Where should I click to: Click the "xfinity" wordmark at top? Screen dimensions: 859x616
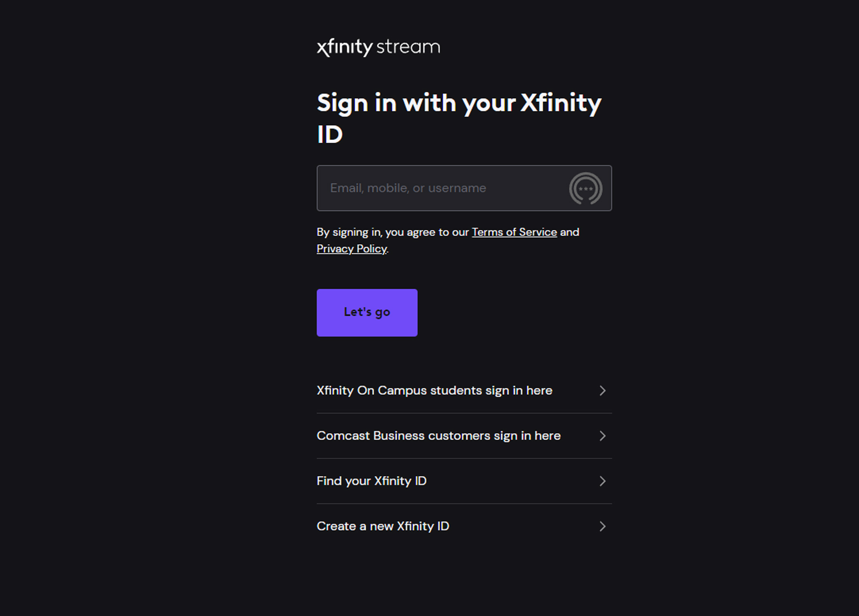coord(344,47)
